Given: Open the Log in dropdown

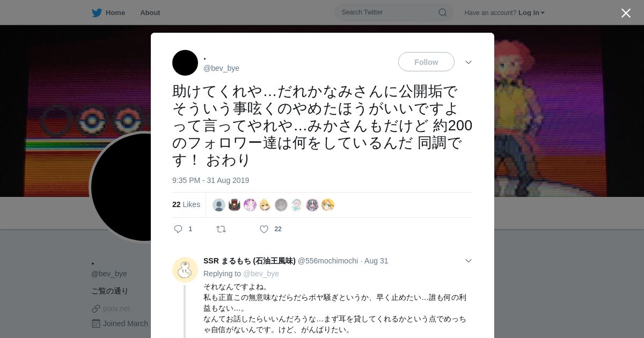Looking at the screenshot, I should (x=531, y=13).
